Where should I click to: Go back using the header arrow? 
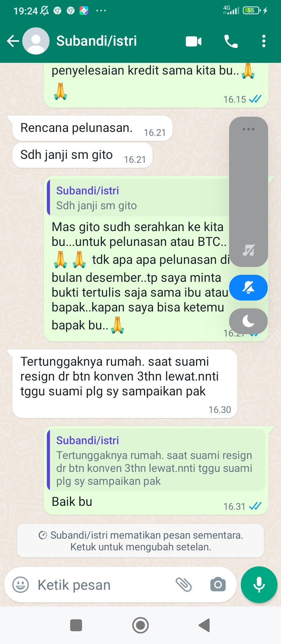click(13, 41)
